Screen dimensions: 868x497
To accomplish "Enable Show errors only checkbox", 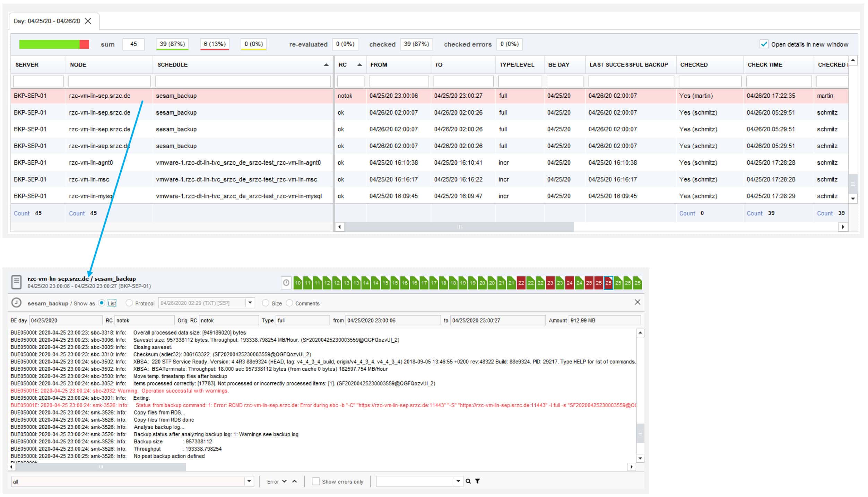I will point(315,481).
